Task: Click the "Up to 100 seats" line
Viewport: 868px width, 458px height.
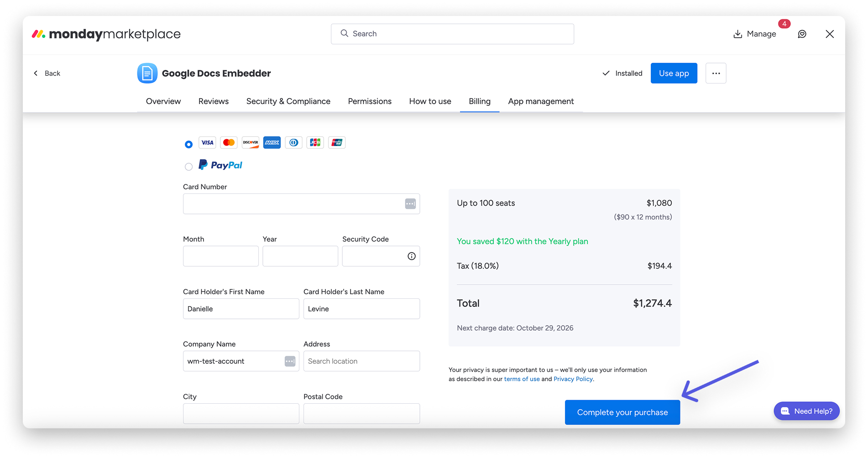Action: tap(486, 203)
